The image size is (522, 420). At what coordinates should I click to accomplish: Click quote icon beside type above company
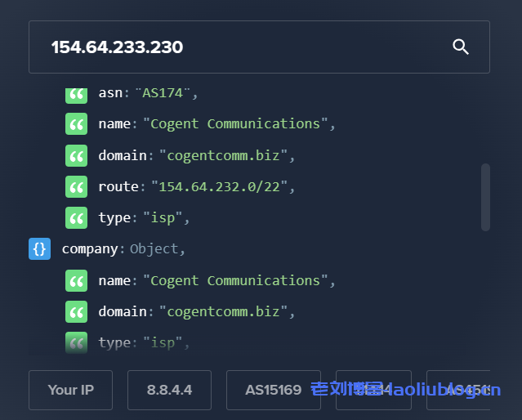click(x=76, y=218)
